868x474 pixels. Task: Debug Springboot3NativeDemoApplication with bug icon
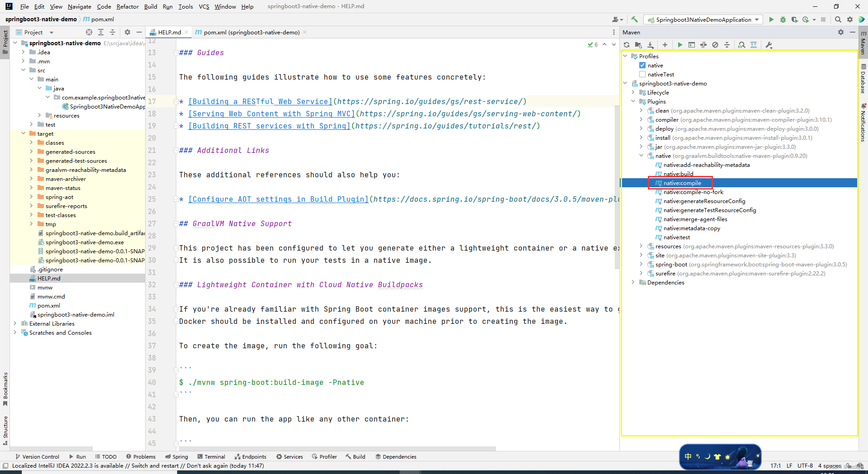(x=783, y=19)
